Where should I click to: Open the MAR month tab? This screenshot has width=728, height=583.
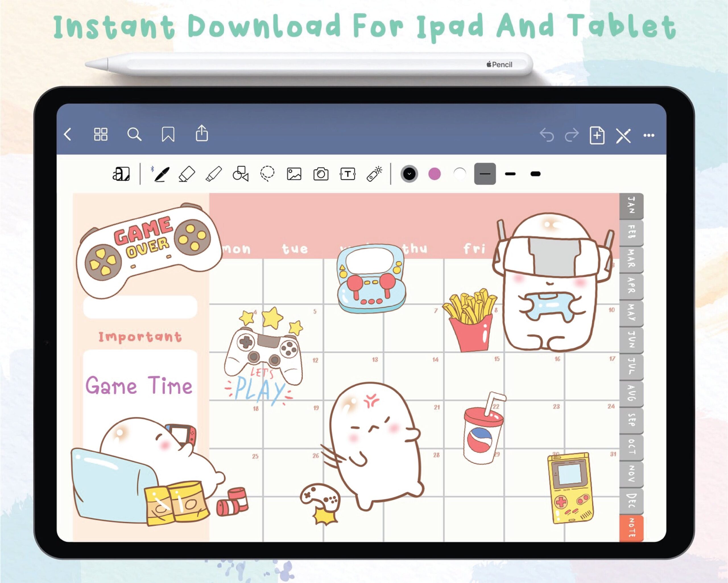[631, 259]
